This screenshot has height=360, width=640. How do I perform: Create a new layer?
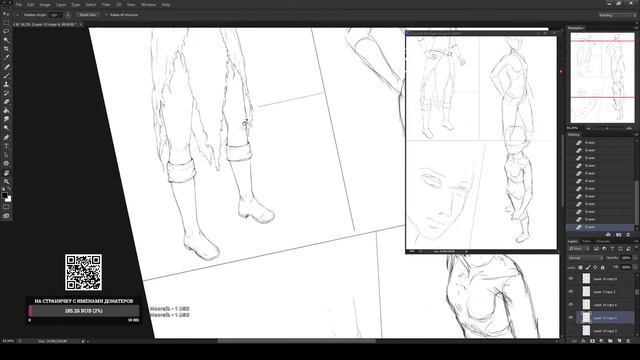tap(619, 341)
